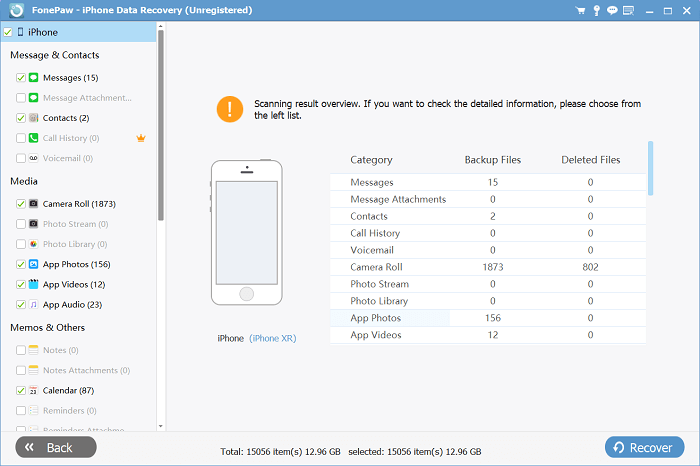Check the Notes (0) checkbox
The height and width of the screenshot is (466, 700).
click(x=21, y=350)
